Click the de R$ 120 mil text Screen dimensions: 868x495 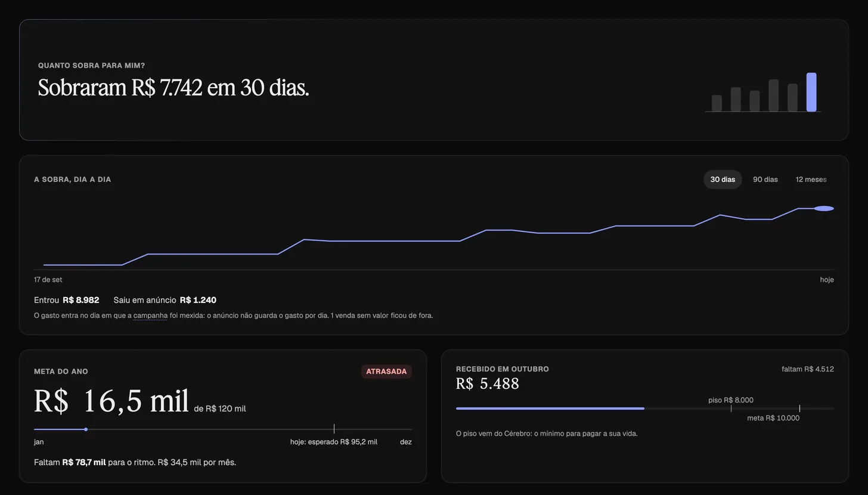pos(220,409)
